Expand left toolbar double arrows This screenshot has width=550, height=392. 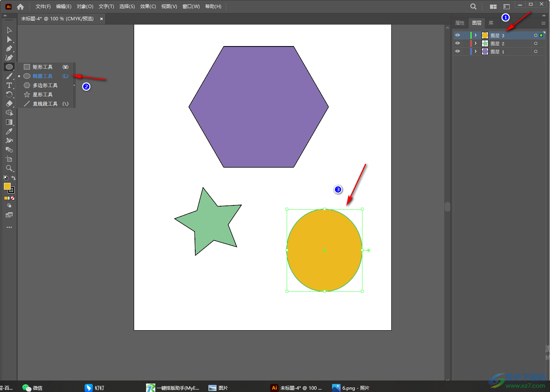(x=5, y=16)
